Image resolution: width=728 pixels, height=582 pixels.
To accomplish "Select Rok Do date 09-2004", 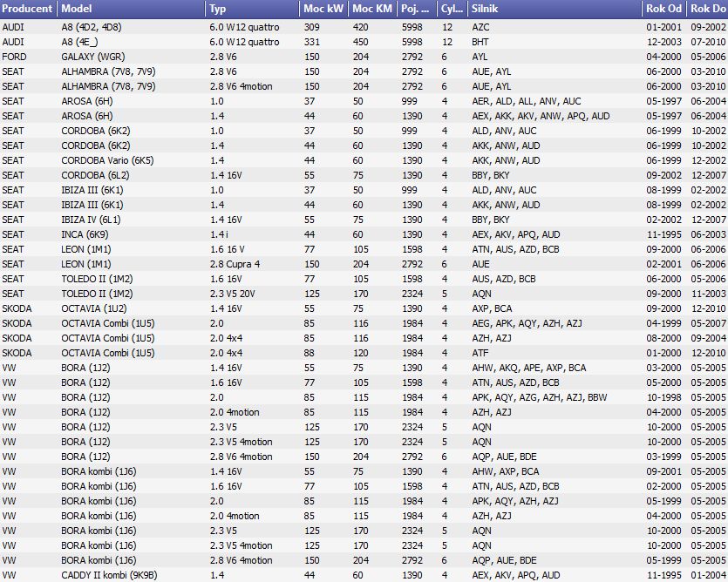I will point(708,339).
